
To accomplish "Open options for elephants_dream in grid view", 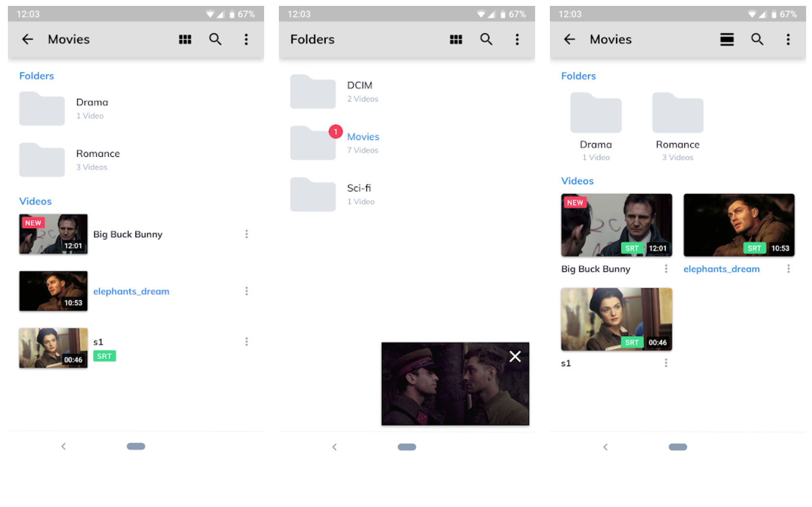I will tap(788, 269).
